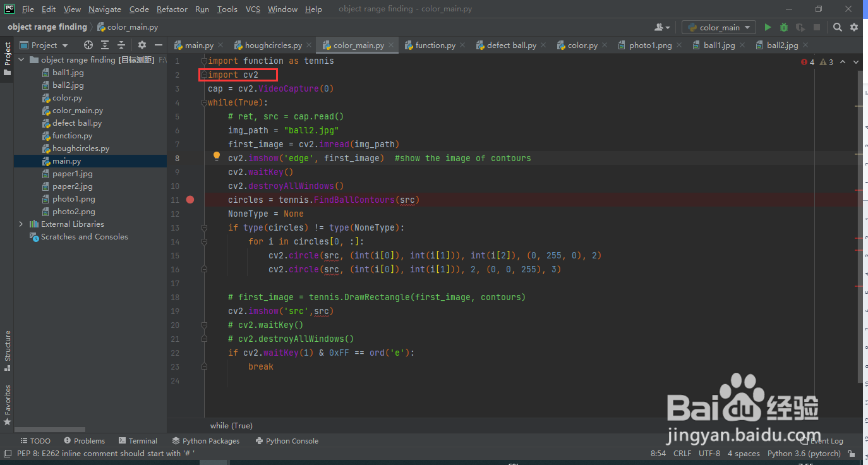Viewport: 868px width, 465px height.
Task: Select defect ball.py in project tree
Action: tap(77, 123)
